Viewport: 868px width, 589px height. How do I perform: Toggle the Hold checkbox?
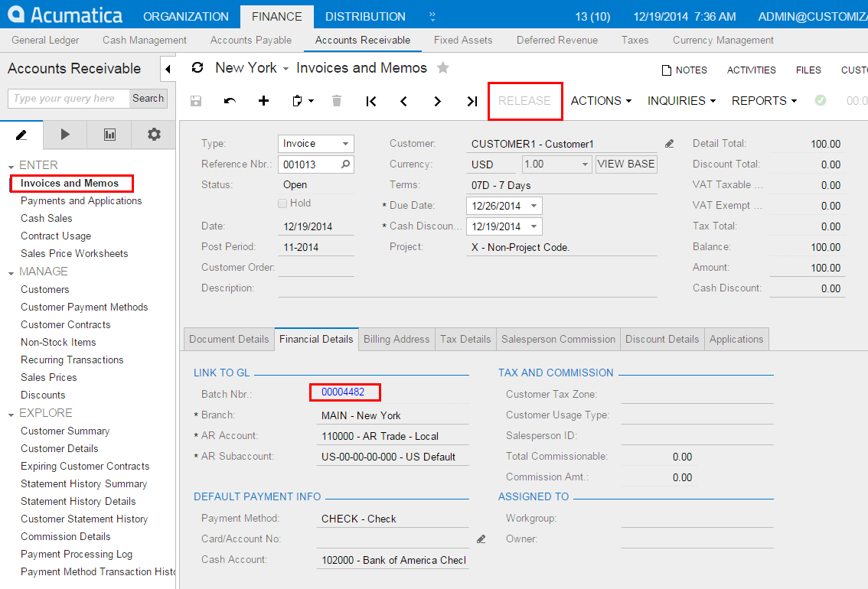282,203
